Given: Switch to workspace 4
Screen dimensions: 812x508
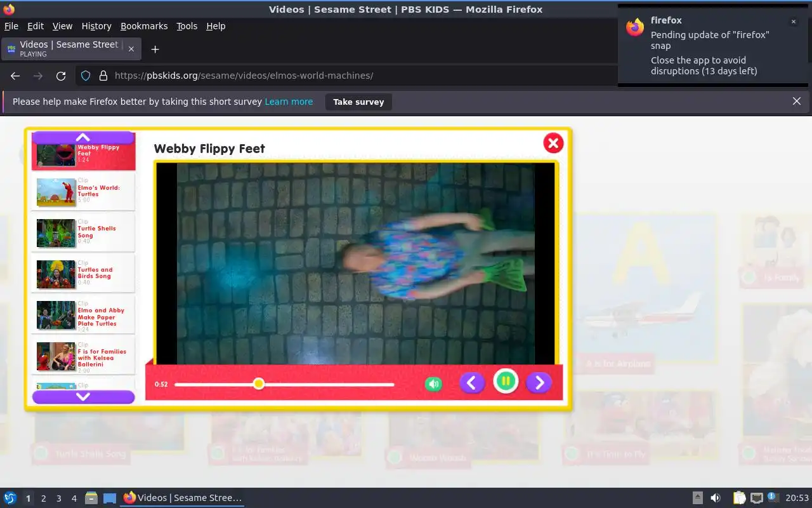Looking at the screenshot, I should tap(74, 498).
